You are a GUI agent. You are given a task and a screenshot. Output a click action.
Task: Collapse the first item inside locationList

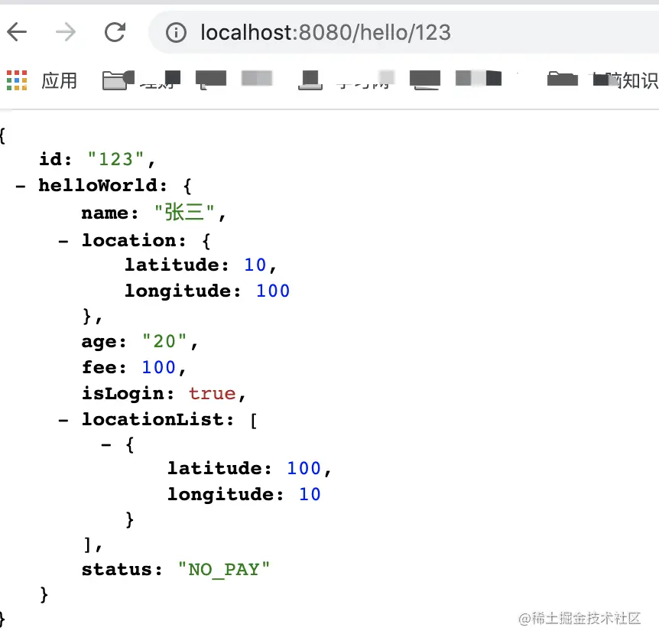coord(106,444)
